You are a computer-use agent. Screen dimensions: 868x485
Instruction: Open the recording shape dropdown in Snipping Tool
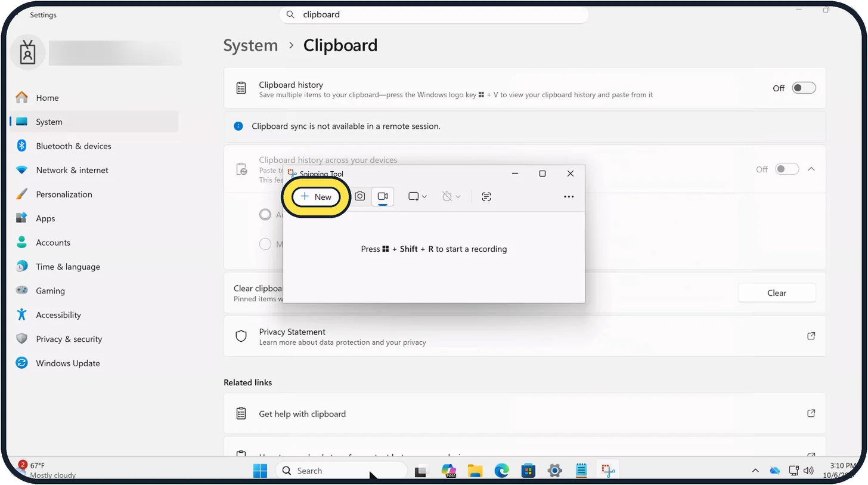coord(417,196)
